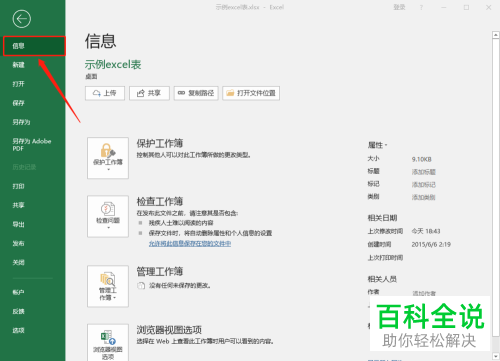
Task: Click the workbook title 示例excel表
Action: (113, 64)
